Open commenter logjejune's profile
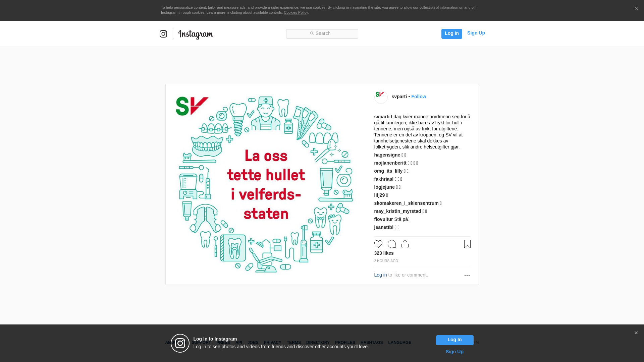Image resolution: width=644 pixels, height=362 pixels. click(x=384, y=187)
